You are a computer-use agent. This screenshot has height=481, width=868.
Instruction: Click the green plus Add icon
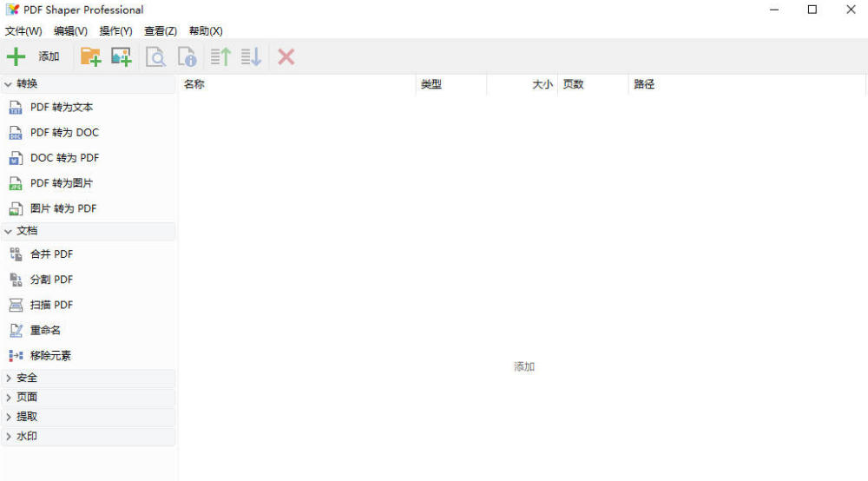coord(16,56)
